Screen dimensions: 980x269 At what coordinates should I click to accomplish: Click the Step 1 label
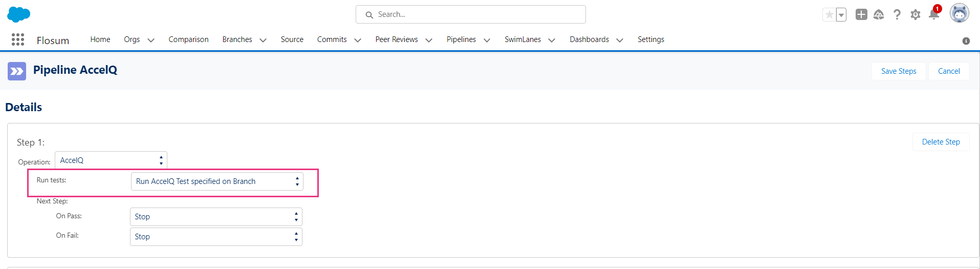coord(31,142)
